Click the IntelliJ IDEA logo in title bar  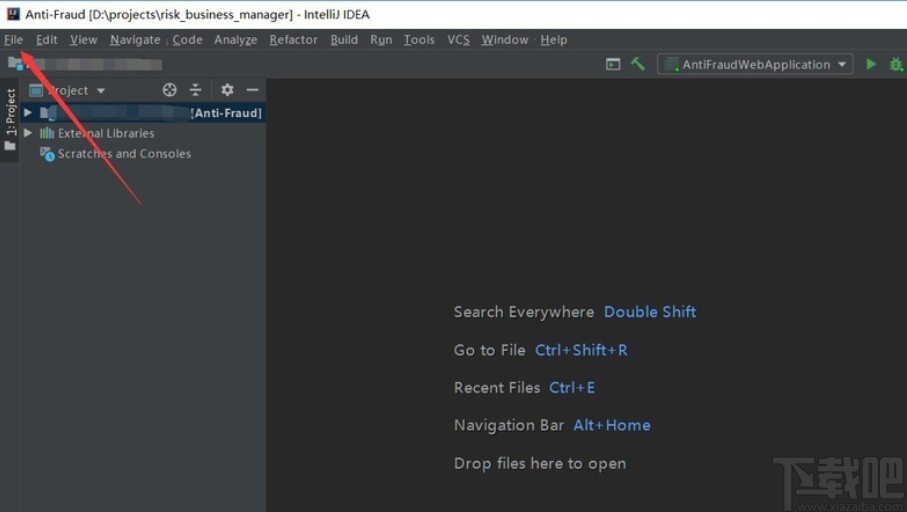tap(11, 13)
